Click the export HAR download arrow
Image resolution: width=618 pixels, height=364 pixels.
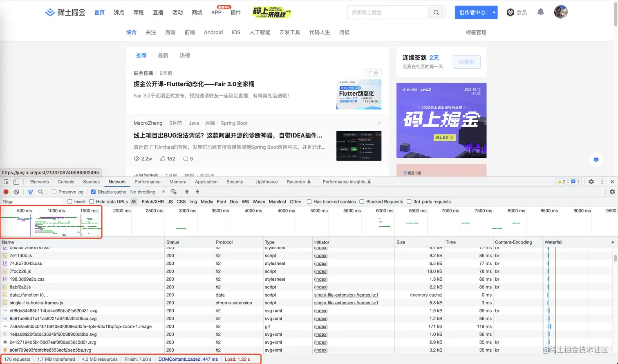(x=197, y=192)
